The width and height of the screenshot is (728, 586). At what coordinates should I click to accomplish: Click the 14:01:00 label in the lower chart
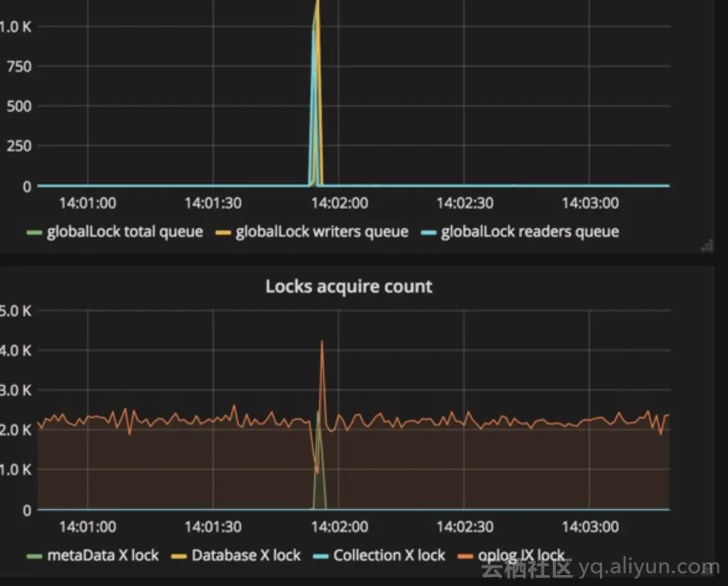(88, 526)
